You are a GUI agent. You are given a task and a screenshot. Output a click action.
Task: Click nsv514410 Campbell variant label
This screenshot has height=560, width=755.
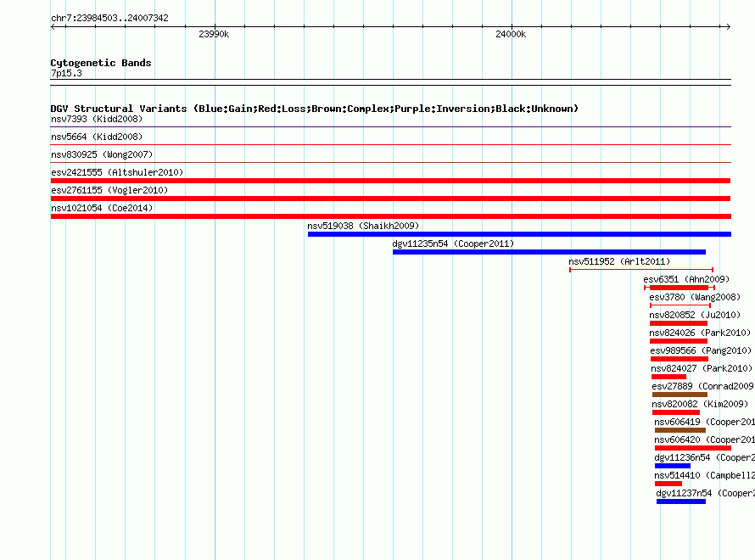(x=704, y=475)
